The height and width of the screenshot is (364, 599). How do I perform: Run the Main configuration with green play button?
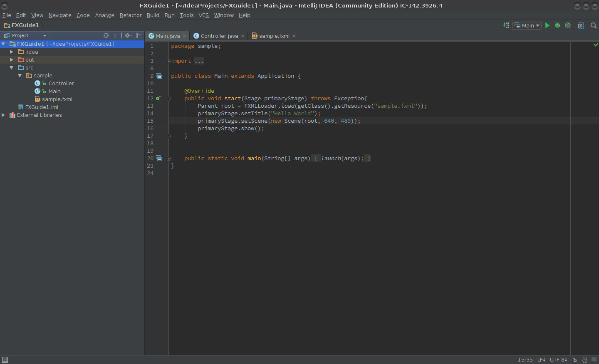(x=547, y=25)
